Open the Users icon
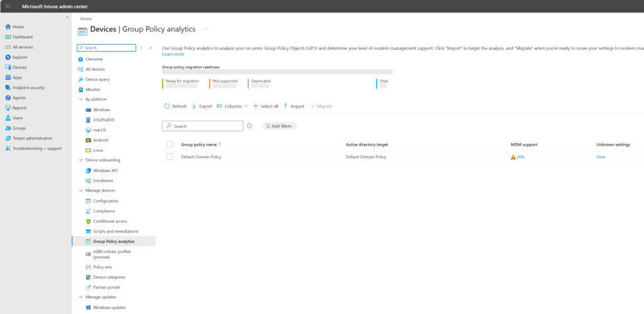Screen dimensions: 644x314 (8, 118)
